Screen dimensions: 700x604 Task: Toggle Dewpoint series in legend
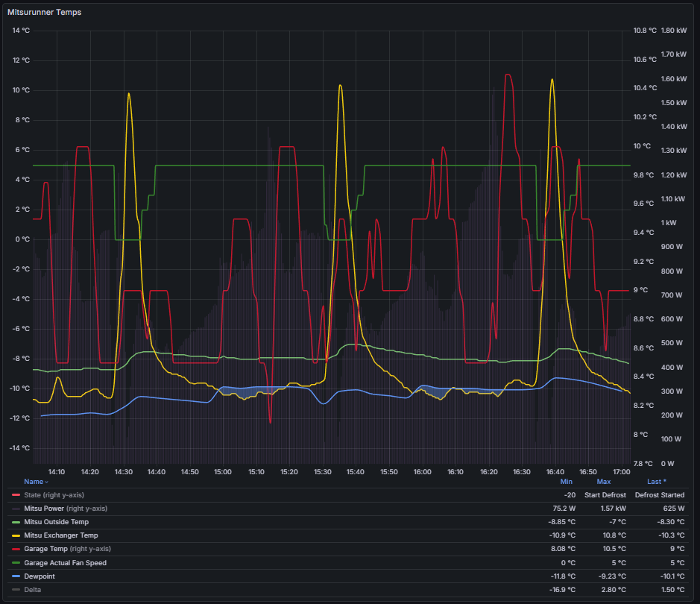(39, 576)
